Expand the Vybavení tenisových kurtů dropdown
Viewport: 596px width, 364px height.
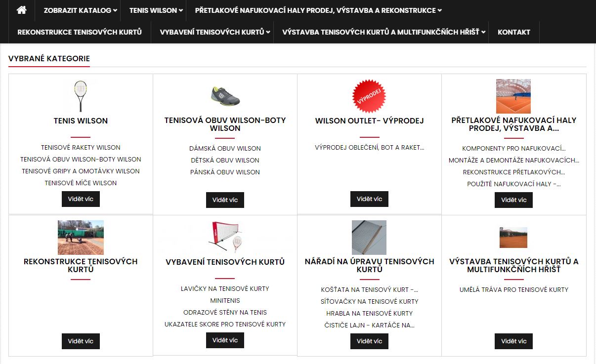215,32
